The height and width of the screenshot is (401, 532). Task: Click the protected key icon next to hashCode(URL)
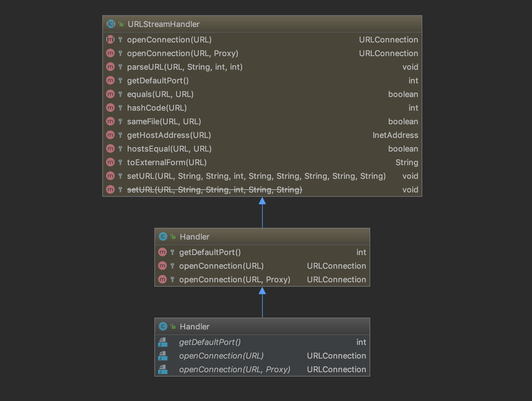tap(120, 108)
